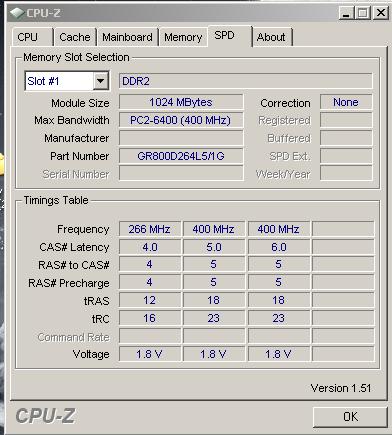Screen dimensions: 392x435
Task: Click the CAS# Latency 4.0 cell
Action: pos(150,247)
